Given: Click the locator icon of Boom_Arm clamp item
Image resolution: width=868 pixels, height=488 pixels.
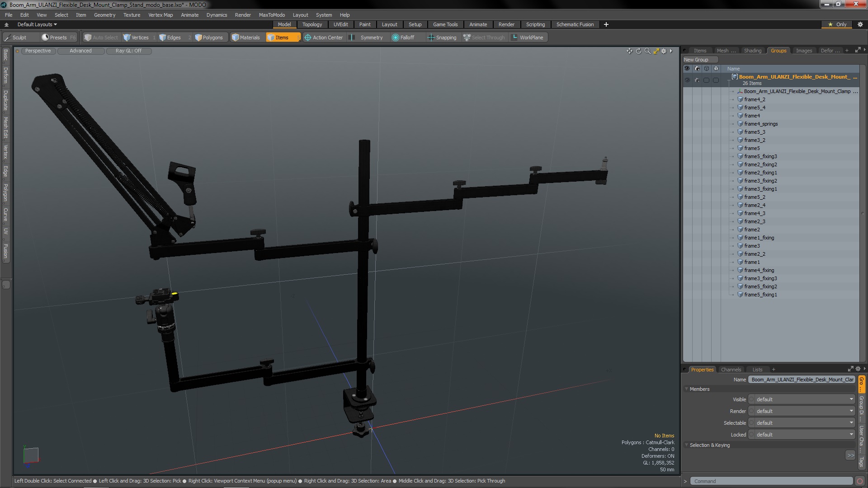Looking at the screenshot, I should [x=740, y=91].
